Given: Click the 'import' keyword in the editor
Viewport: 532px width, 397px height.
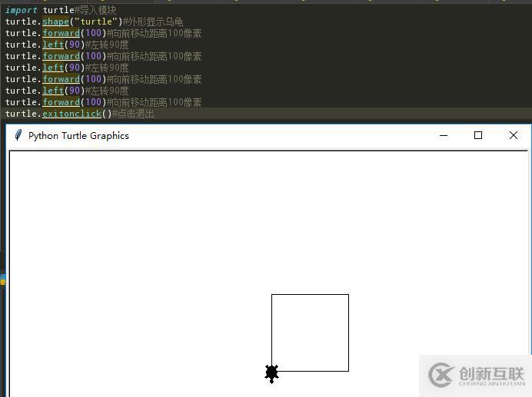Looking at the screenshot, I should point(21,10).
